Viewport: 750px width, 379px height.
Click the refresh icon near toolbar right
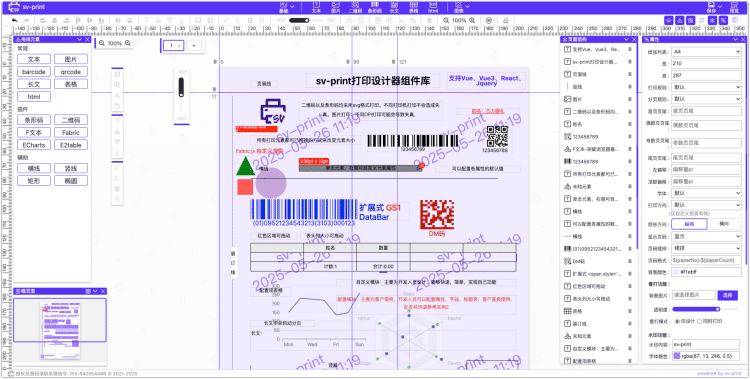(702, 21)
